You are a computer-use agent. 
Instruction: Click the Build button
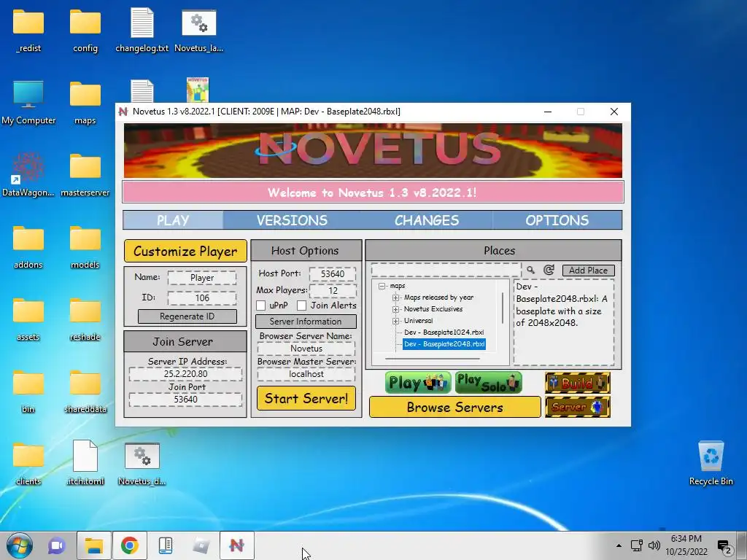coord(578,383)
